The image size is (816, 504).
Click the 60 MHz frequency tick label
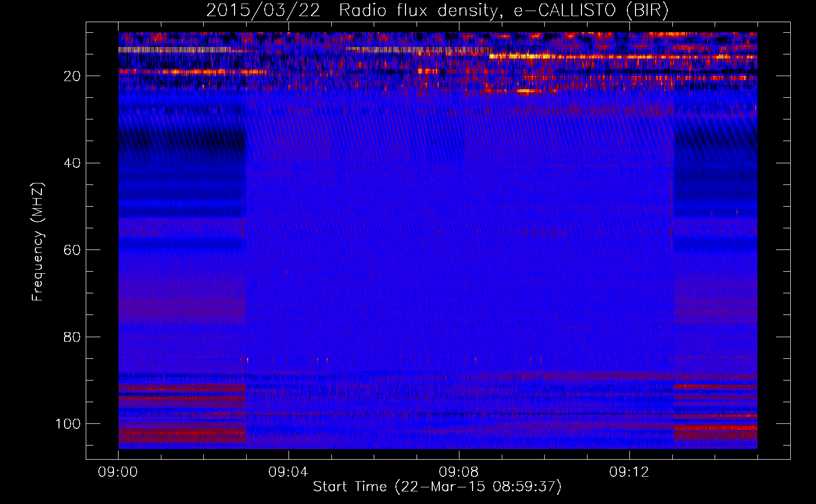[73, 250]
